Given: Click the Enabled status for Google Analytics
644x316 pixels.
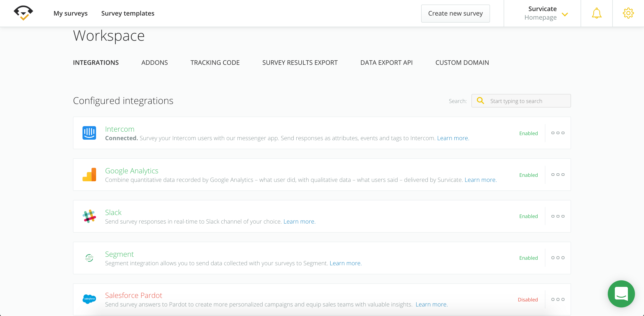Looking at the screenshot, I should (x=529, y=175).
